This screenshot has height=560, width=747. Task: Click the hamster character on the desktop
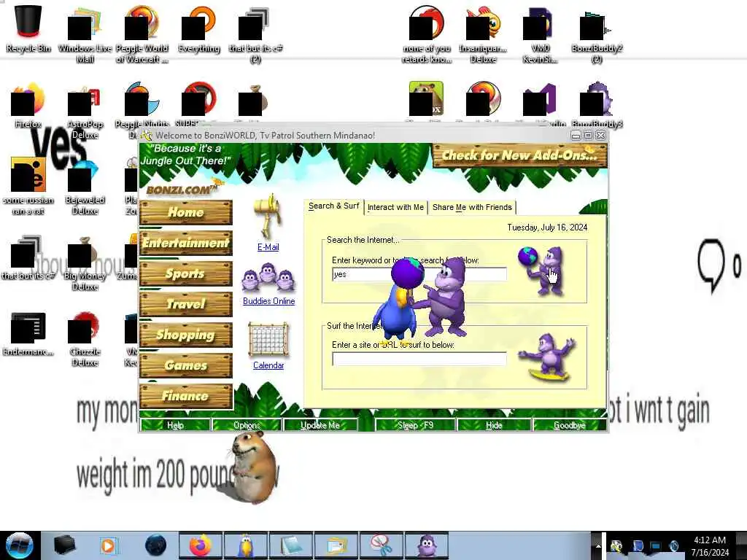[252, 467]
